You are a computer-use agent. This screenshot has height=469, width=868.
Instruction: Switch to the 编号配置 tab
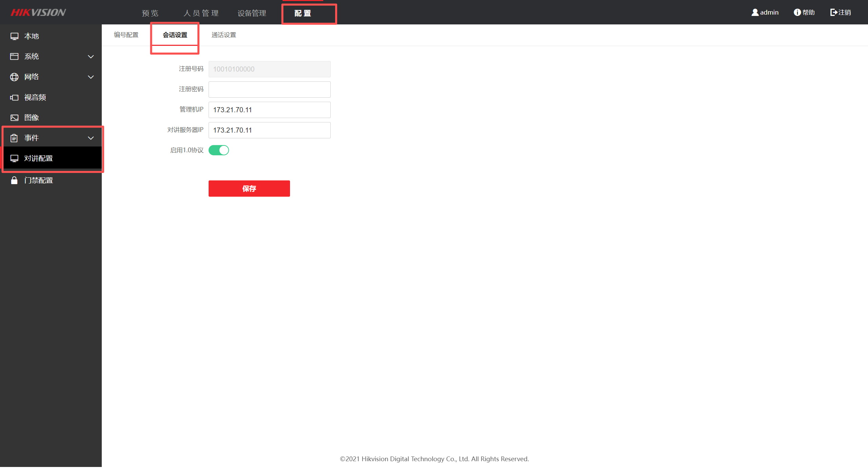tap(126, 35)
